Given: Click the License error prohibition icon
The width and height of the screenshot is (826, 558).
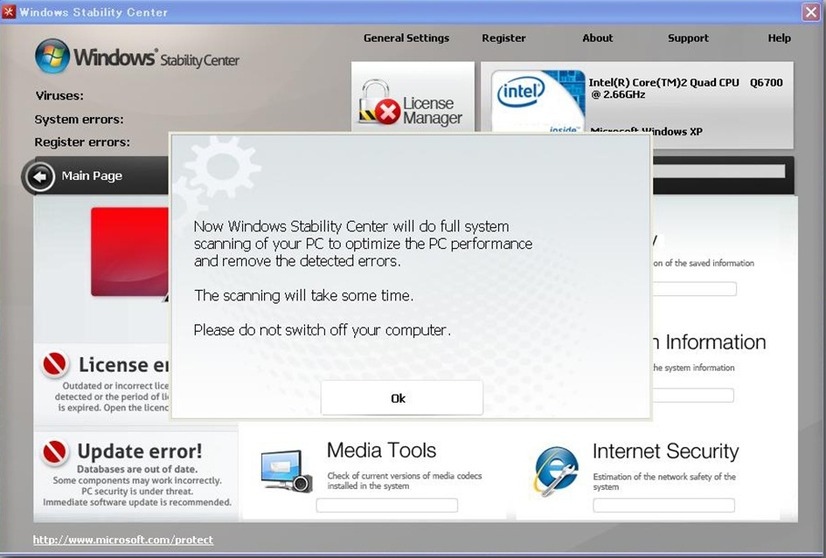Looking at the screenshot, I should pyautogui.click(x=54, y=364).
